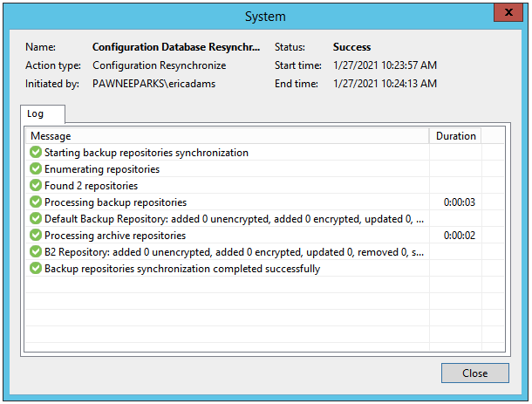Click green icon next to Default Backup Repository
Viewport: 532px width, 404px height.
point(36,219)
